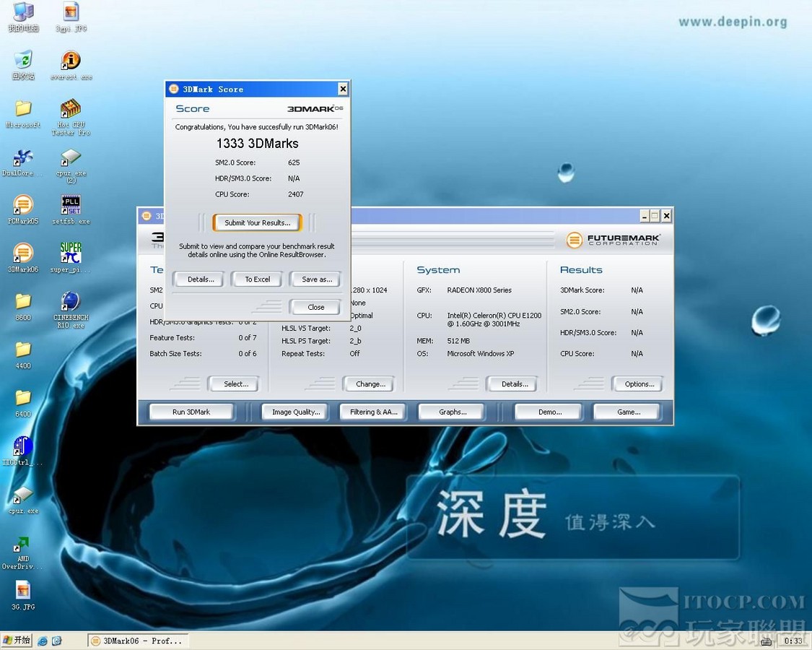Export the score with To Excel
812x650 pixels.
258,279
